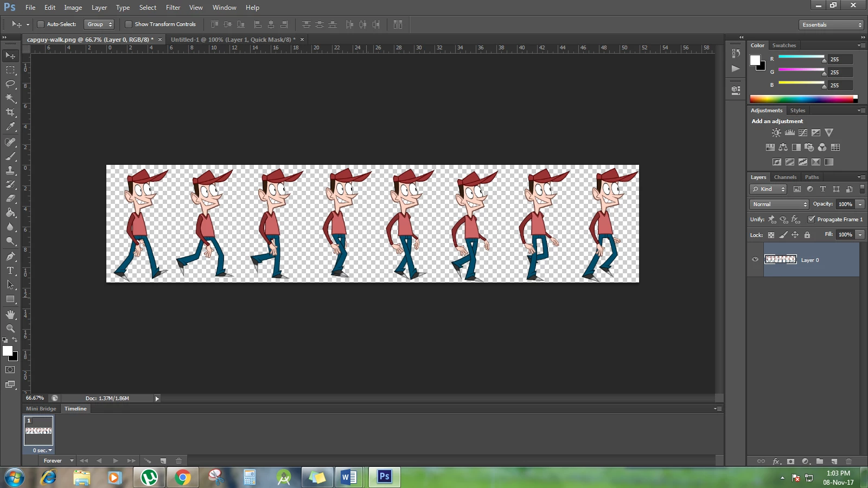Screen dimensions: 868x488
Task: Select the Horizontal Type tool
Action: click(x=10, y=271)
